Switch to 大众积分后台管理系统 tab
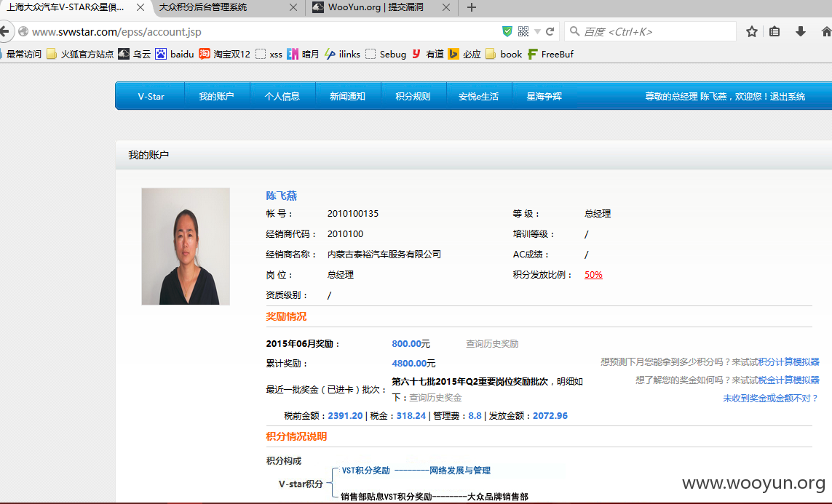832x504 pixels. pos(228,7)
